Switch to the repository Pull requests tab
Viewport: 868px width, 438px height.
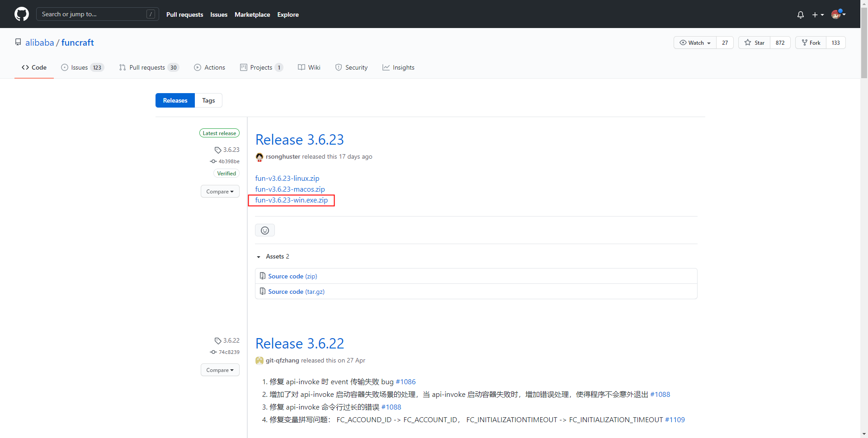pyautogui.click(x=149, y=67)
